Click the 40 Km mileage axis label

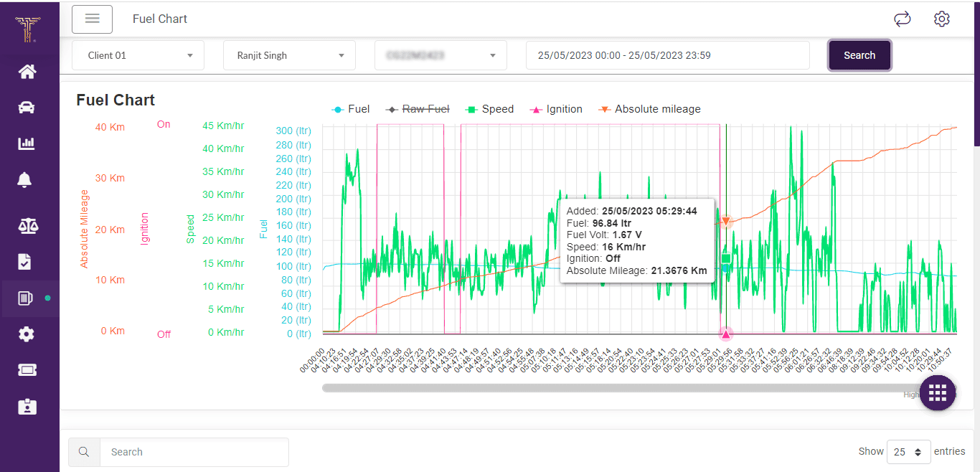(x=110, y=127)
